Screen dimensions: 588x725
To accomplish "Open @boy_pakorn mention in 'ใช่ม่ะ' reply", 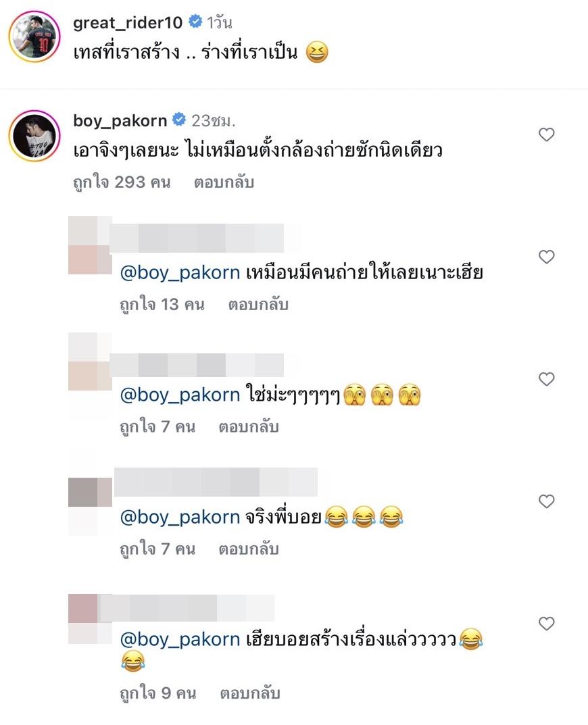I will (x=180, y=395).
